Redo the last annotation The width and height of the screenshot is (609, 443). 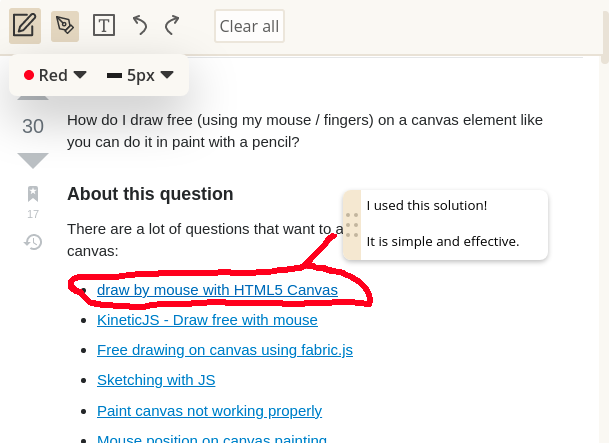coord(172,26)
